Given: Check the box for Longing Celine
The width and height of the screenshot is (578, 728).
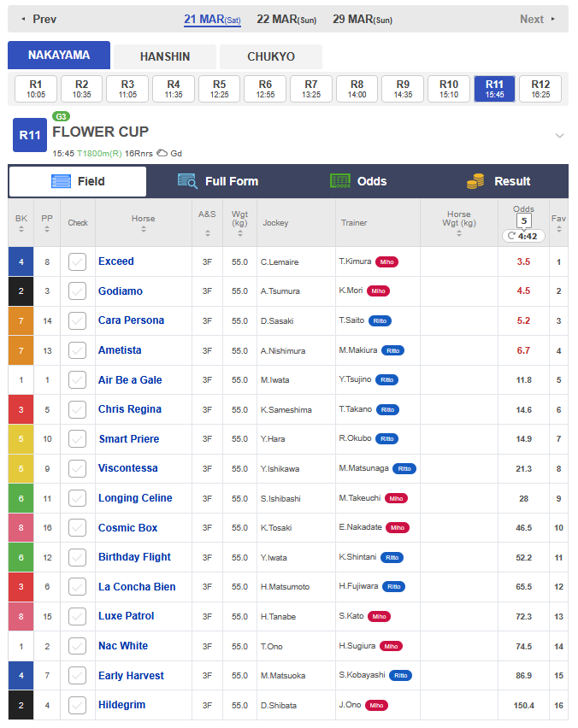Looking at the screenshot, I should [x=77, y=498].
